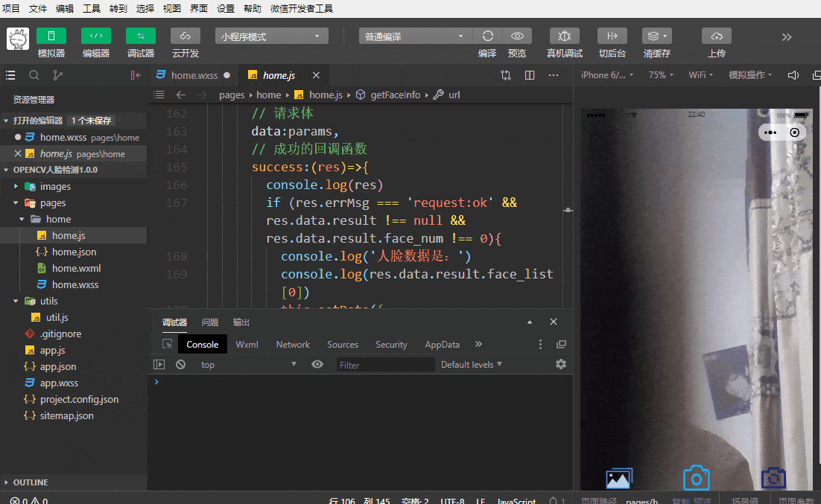Open the 普通编译 compile mode dropdown
This screenshot has width=821, height=504.
(415, 36)
